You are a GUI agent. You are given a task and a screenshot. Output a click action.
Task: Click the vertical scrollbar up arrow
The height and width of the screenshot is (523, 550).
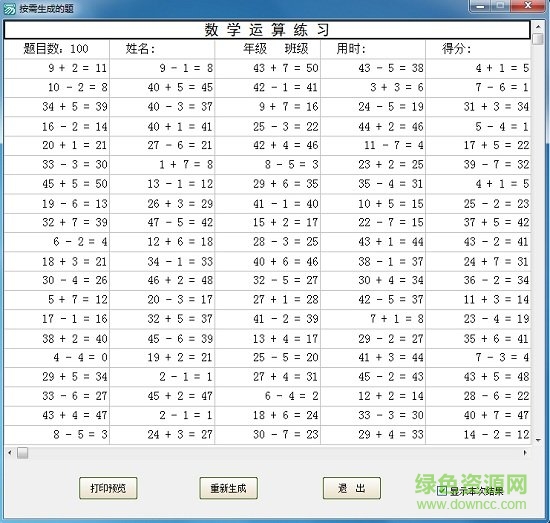(x=537, y=27)
